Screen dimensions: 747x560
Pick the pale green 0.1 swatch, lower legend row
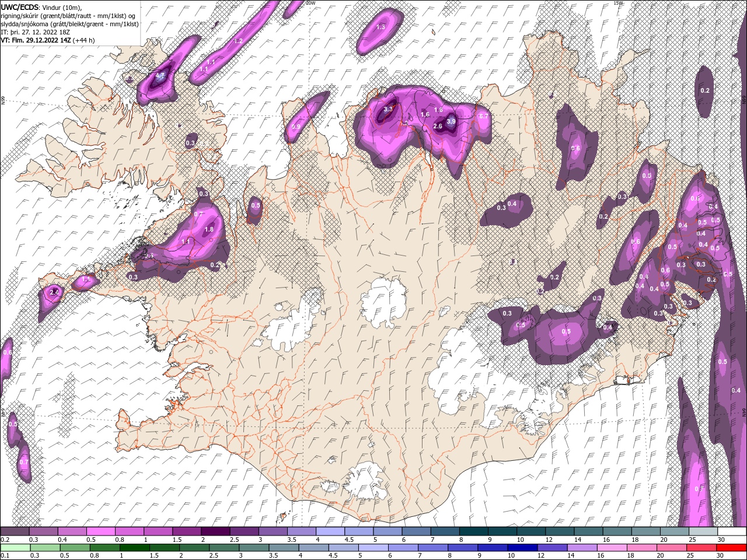pyautogui.click(x=15, y=547)
